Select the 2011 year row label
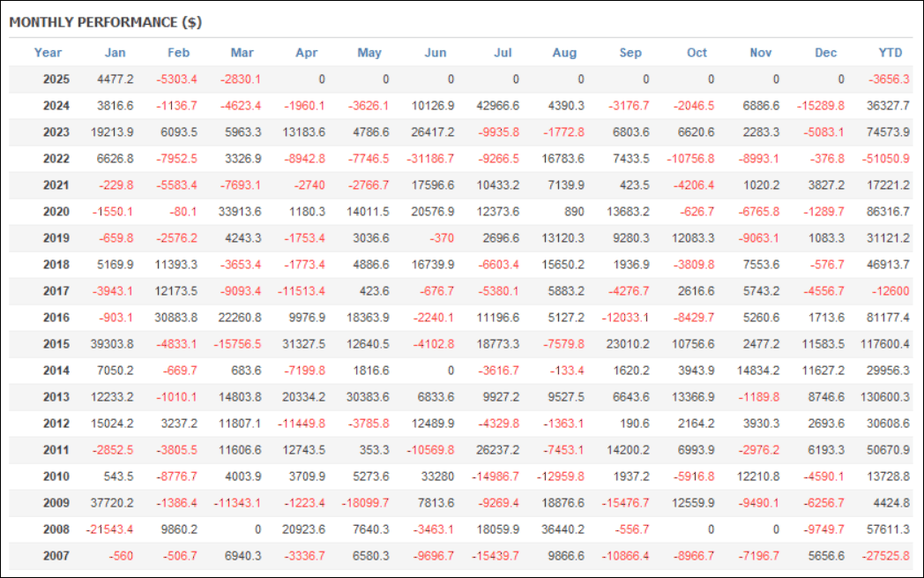The height and width of the screenshot is (578, 924). [56, 450]
